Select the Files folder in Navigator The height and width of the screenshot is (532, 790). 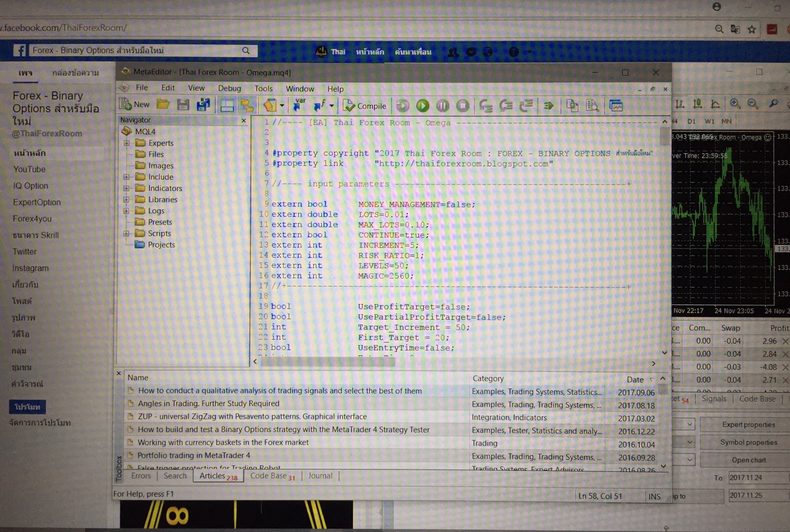[x=150, y=155]
